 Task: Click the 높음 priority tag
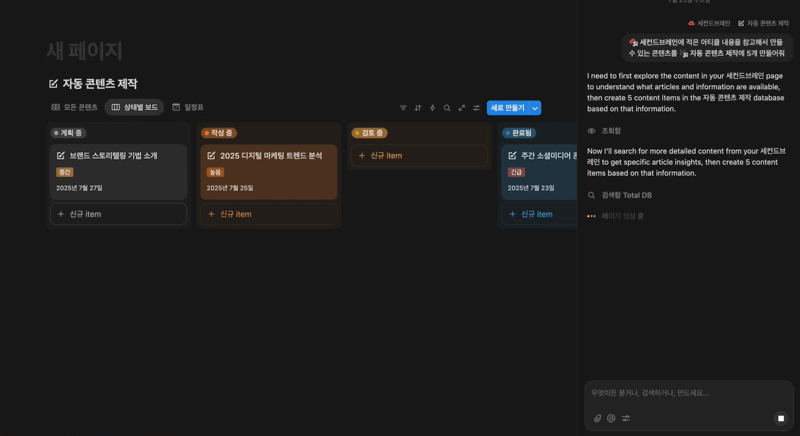click(215, 172)
